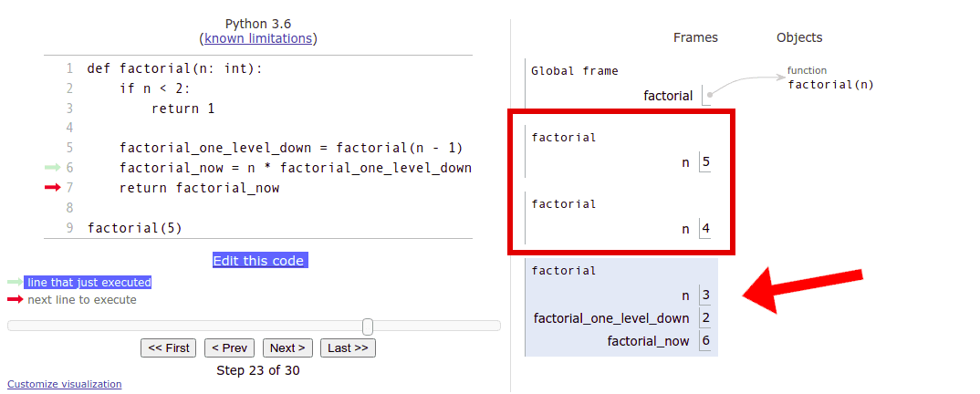Open the Customize visualization link

point(64,384)
